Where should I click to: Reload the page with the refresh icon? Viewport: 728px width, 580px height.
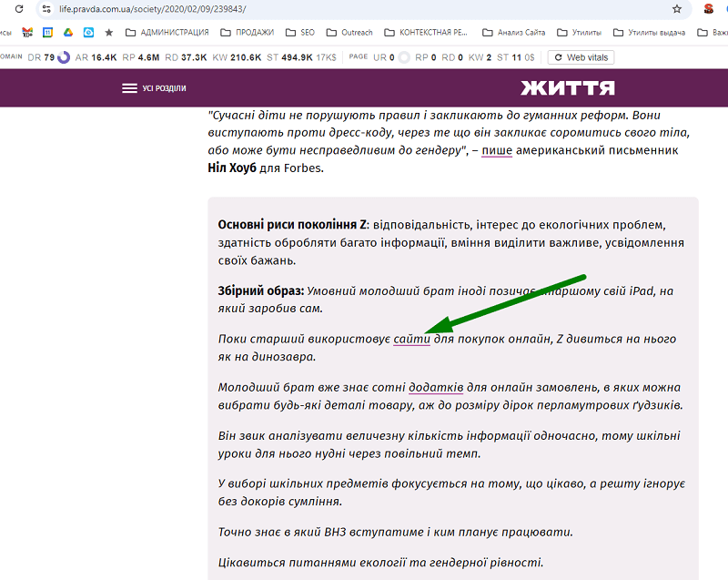tap(19, 9)
